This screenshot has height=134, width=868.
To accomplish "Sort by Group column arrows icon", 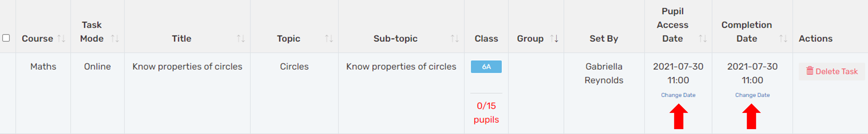I will click(554, 39).
